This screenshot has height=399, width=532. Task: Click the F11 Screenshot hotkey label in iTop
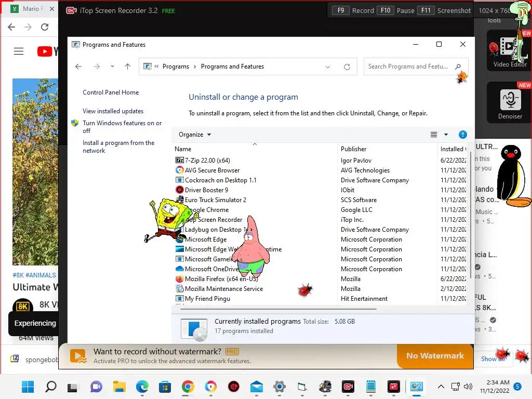tap(444, 10)
